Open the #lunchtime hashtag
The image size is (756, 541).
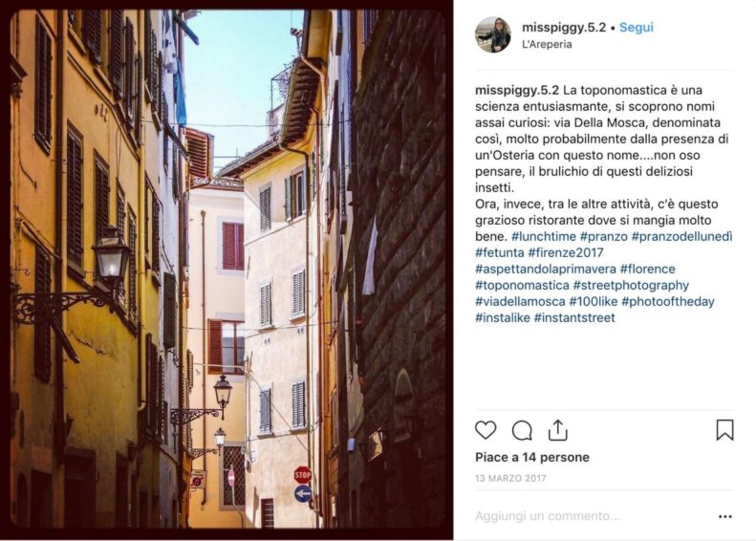point(544,237)
